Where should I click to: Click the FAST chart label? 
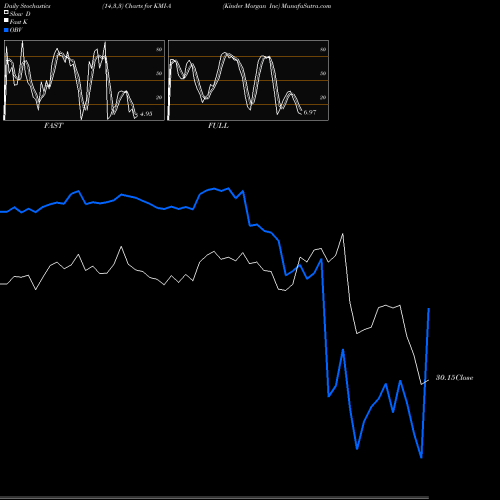pos(53,125)
